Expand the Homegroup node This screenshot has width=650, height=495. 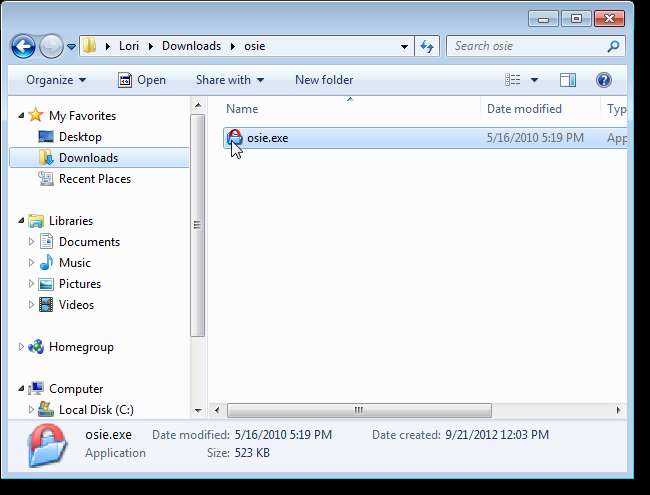tap(21, 347)
